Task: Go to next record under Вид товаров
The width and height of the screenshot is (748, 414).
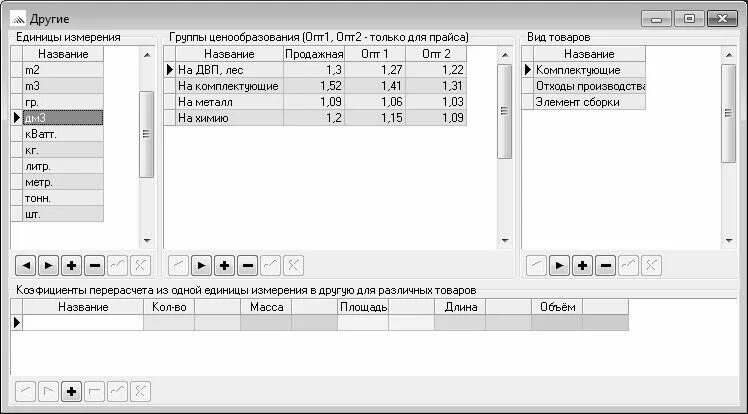Action: tap(559, 266)
